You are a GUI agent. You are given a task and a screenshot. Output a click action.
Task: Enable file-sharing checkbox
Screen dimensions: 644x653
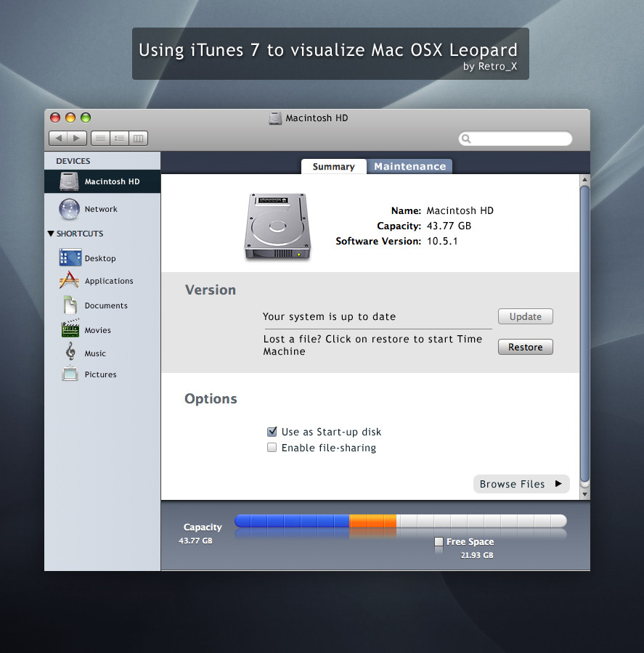tap(272, 448)
